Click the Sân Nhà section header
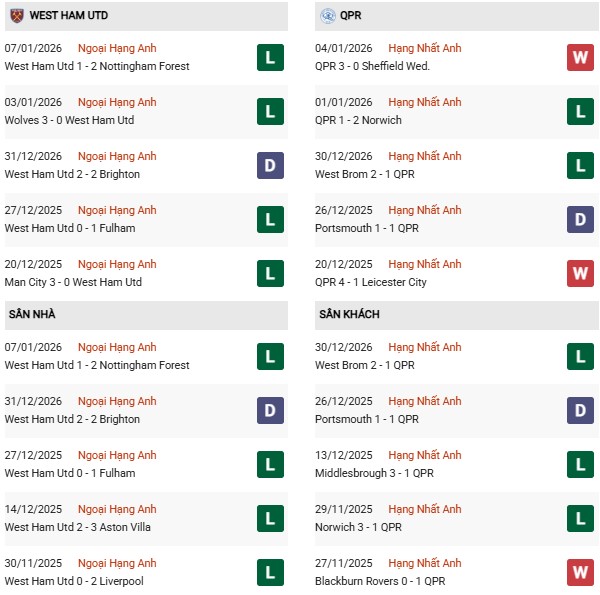Image resolution: width=600 pixels, height=595 pixels. [30, 315]
